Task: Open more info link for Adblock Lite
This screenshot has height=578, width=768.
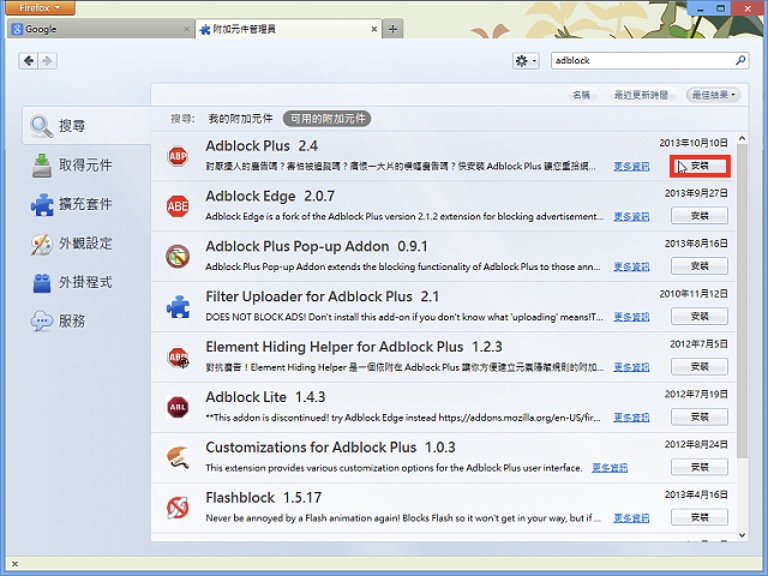Action: click(x=631, y=417)
